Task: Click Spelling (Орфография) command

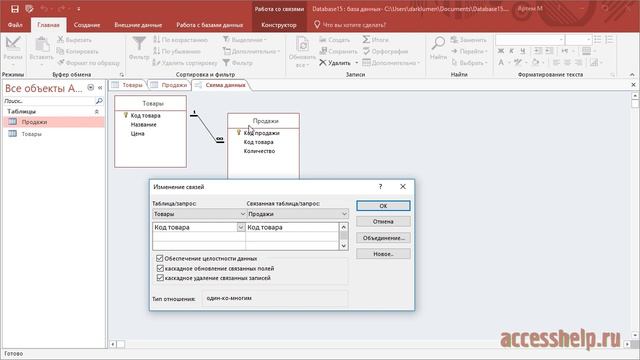Action: coord(385,51)
